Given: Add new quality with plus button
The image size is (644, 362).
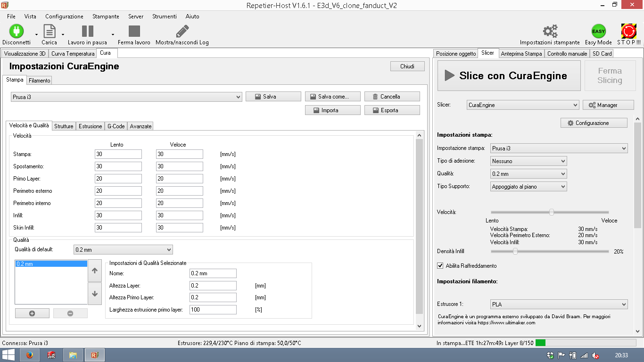Looking at the screenshot, I should coord(32,313).
